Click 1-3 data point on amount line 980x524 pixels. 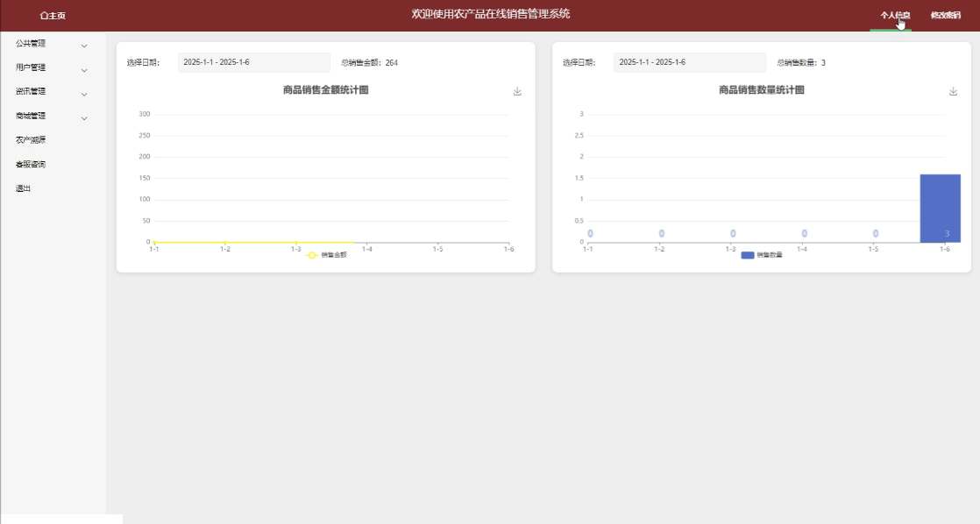coord(295,242)
